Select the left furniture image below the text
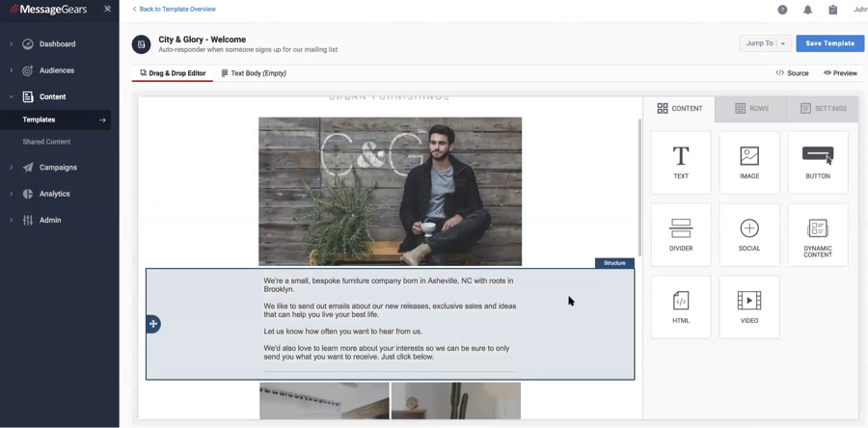The image size is (868, 428). click(x=324, y=401)
